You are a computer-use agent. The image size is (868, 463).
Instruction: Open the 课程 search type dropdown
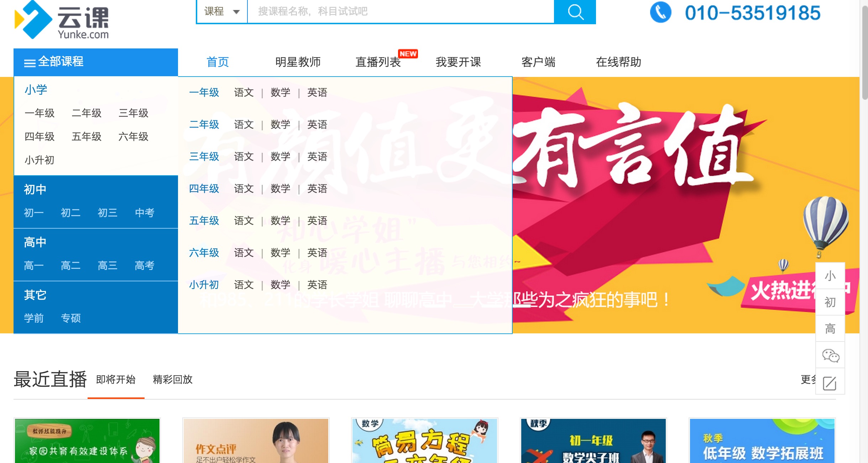pyautogui.click(x=222, y=12)
